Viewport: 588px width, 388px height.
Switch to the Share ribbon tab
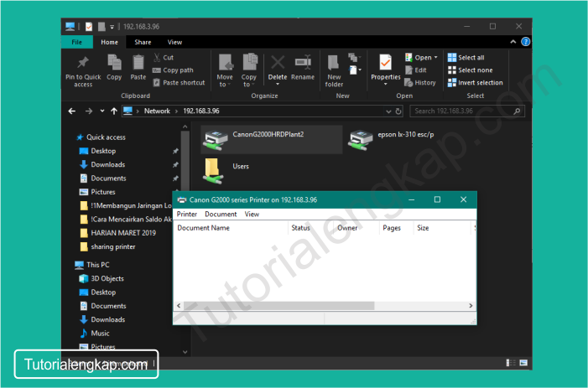point(143,42)
